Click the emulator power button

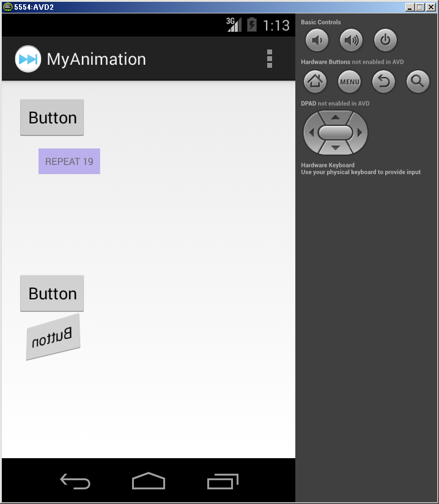point(385,40)
